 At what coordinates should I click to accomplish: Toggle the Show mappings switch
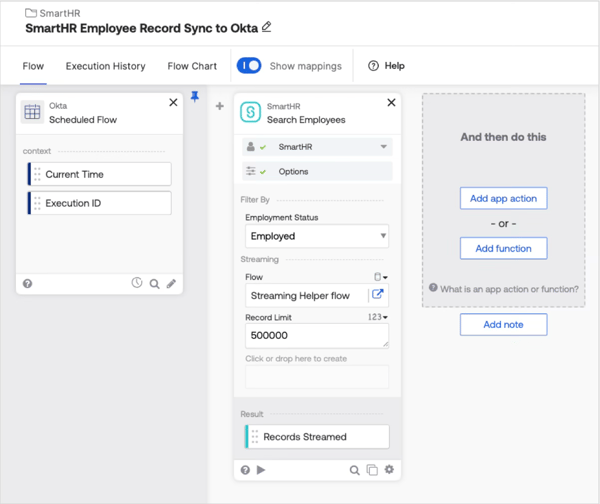click(249, 66)
